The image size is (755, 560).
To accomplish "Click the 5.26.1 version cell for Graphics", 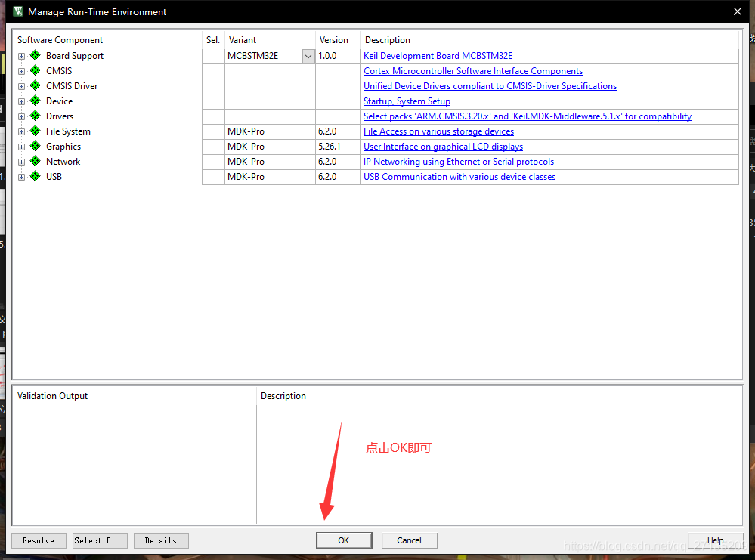I will 338,147.
